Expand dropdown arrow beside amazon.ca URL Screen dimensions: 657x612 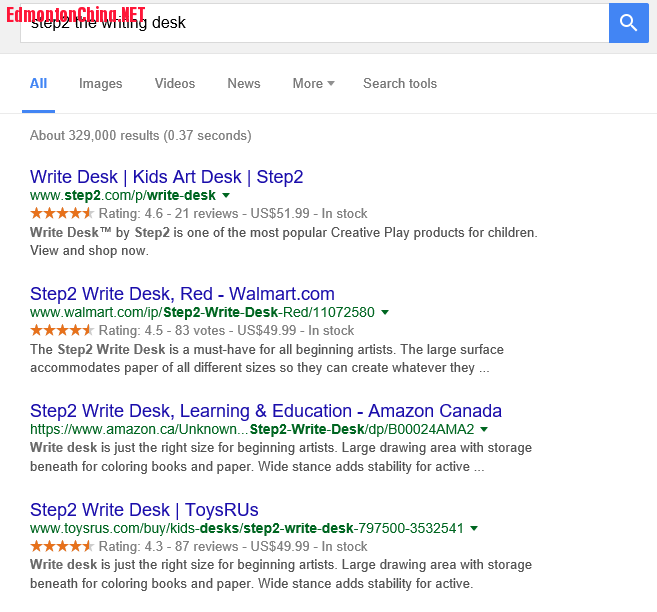click(485, 429)
